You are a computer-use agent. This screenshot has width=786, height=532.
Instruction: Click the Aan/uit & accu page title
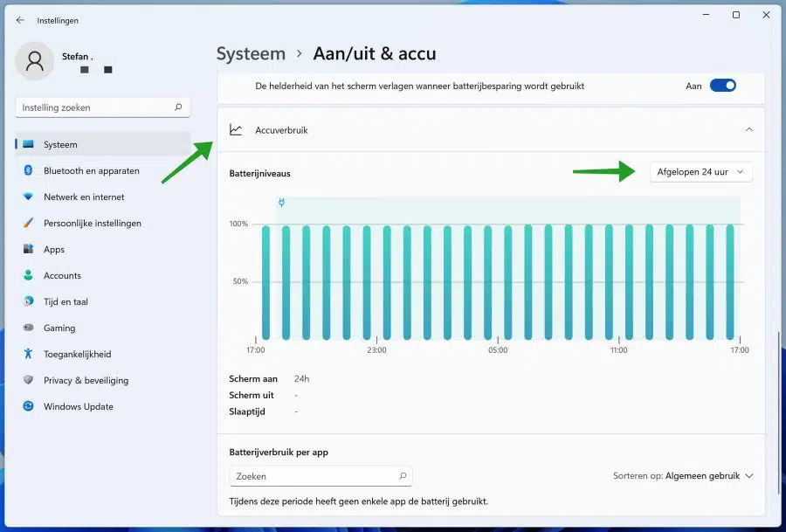pyautogui.click(x=375, y=53)
